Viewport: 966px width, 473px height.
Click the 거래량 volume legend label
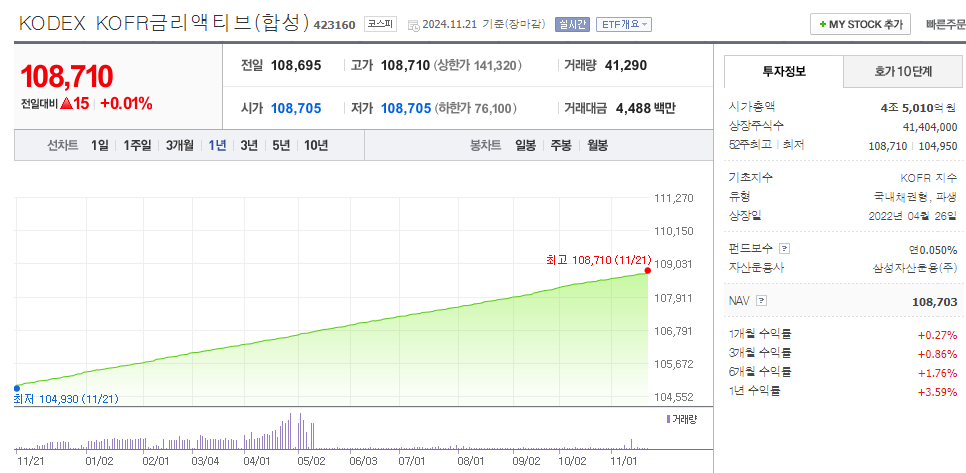[684, 419]
